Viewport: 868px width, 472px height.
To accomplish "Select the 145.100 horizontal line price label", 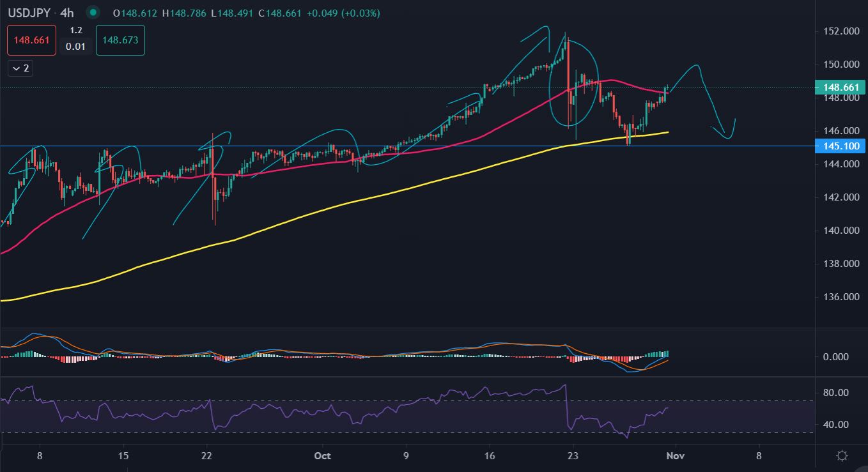I will coord(841,146).
